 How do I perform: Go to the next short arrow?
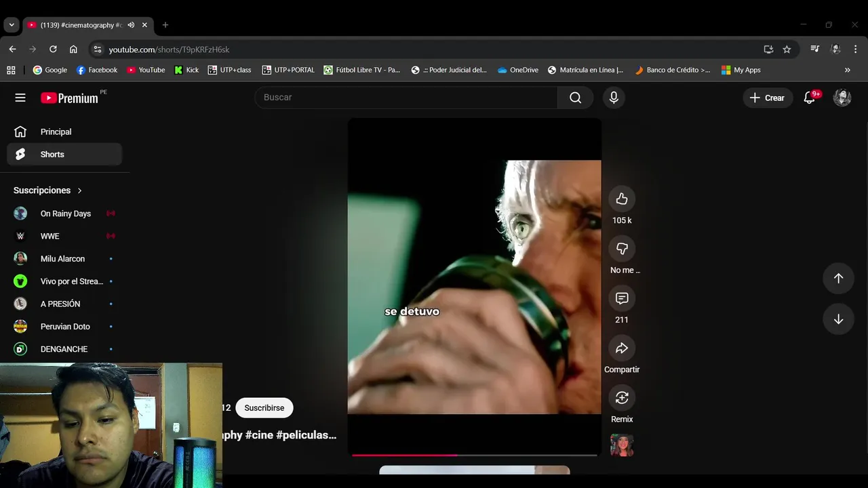(x=838, y=319)
